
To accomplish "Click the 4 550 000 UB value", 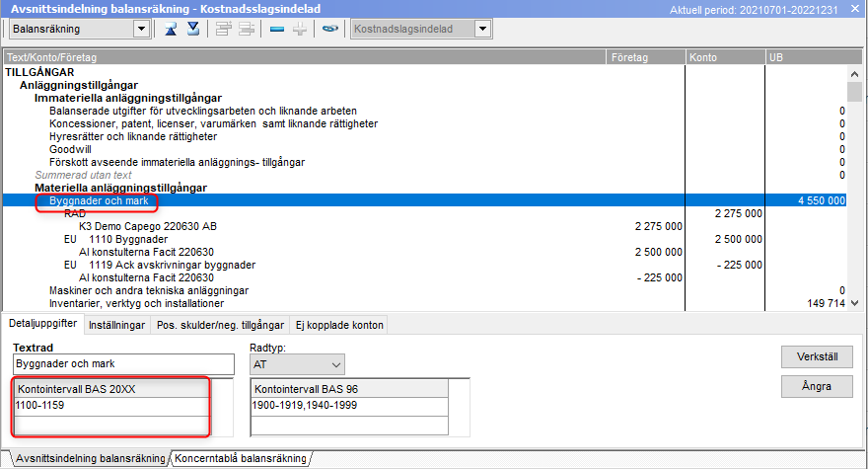I will coord(822,200).
